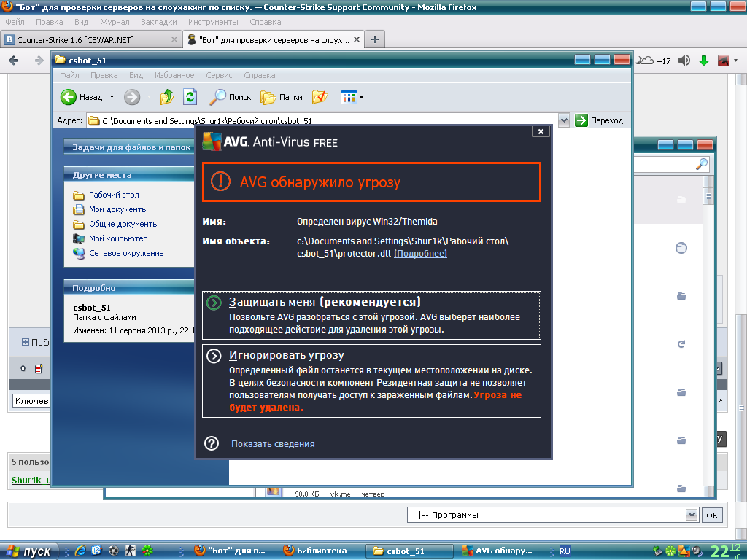Click the AVG warning icon in system tray
Screen dimensions: 747x560
pos(684,551)
